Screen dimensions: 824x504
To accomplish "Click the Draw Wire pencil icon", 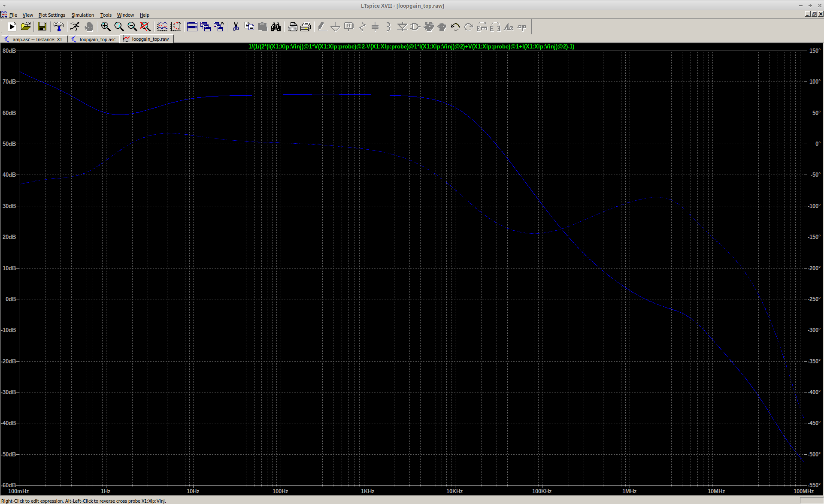I will click(322, 27).
